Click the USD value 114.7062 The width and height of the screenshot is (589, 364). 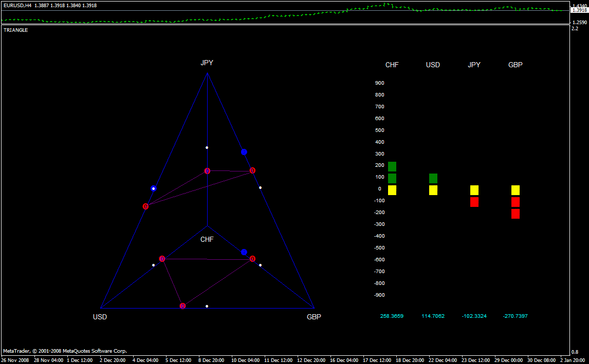tap(433, 316)
